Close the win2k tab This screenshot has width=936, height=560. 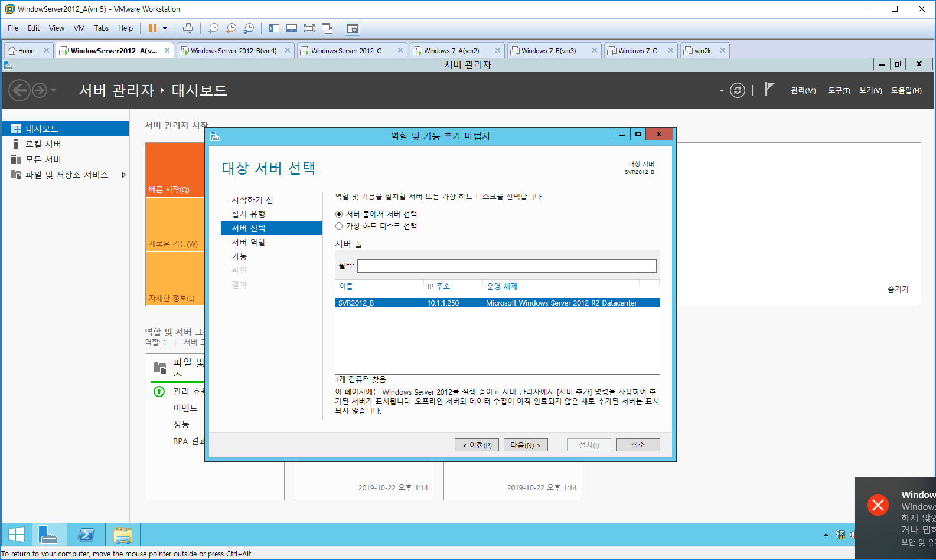(x=722, y=51)
